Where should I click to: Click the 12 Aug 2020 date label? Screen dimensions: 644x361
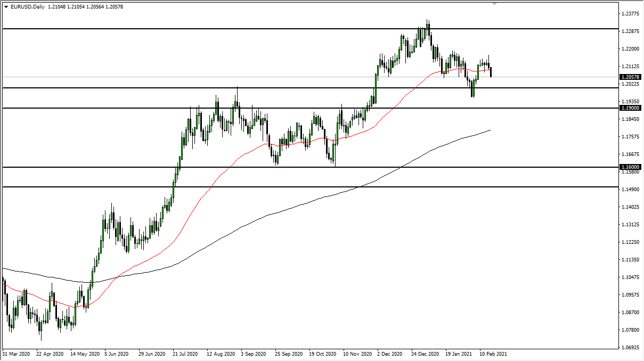[221, 354]
